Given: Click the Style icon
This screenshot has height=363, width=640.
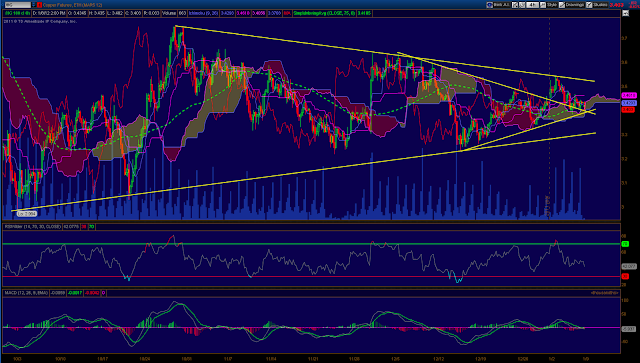Looking at the screenshot, I should pos(543,5).
